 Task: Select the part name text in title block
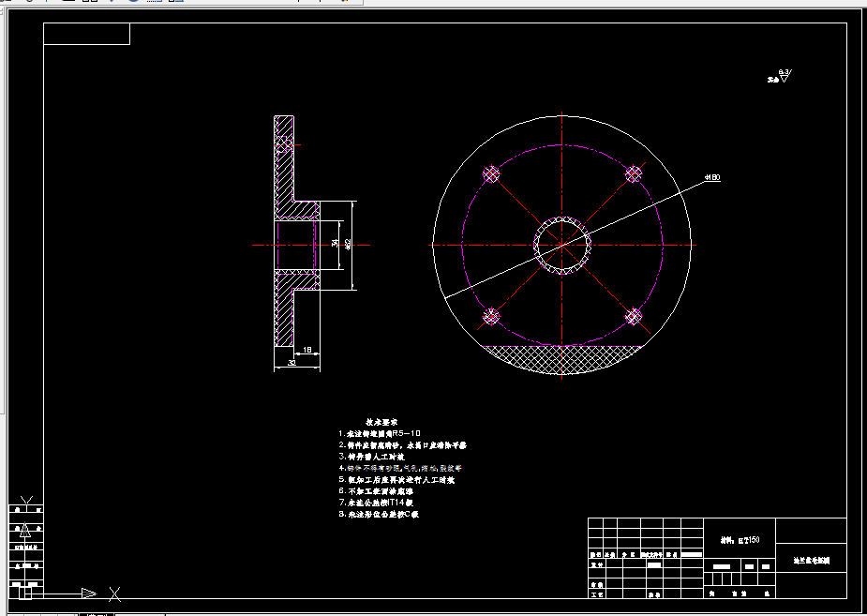[x=811, y=561]
